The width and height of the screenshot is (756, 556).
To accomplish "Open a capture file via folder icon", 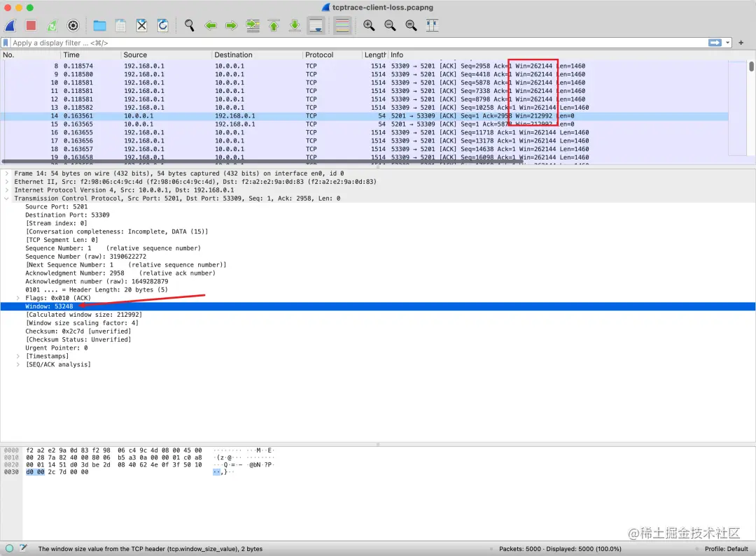I will coord(100,26).
